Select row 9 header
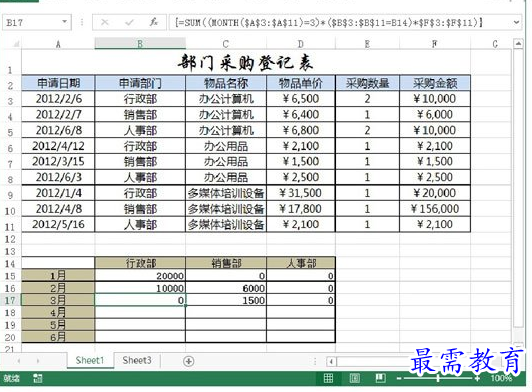 coord(10,195)
